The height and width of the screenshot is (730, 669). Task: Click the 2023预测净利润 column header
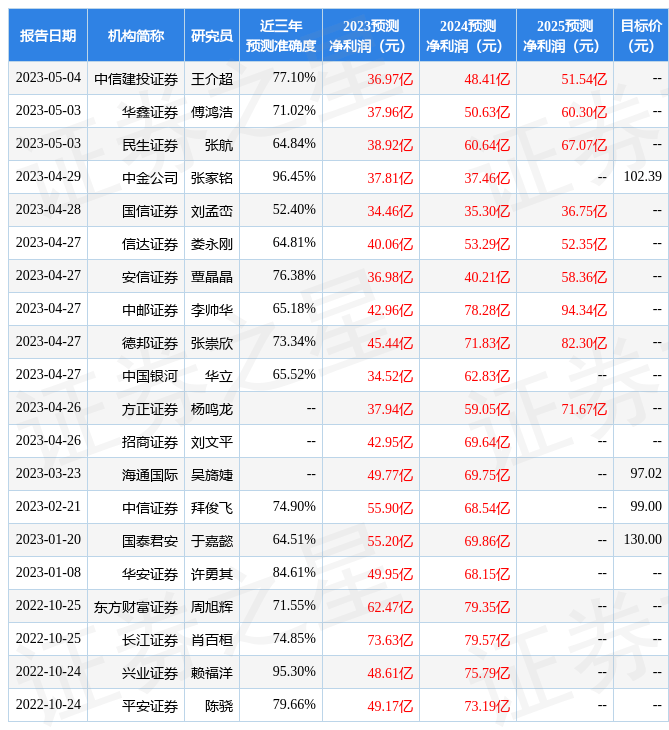[x=371, y=36]
